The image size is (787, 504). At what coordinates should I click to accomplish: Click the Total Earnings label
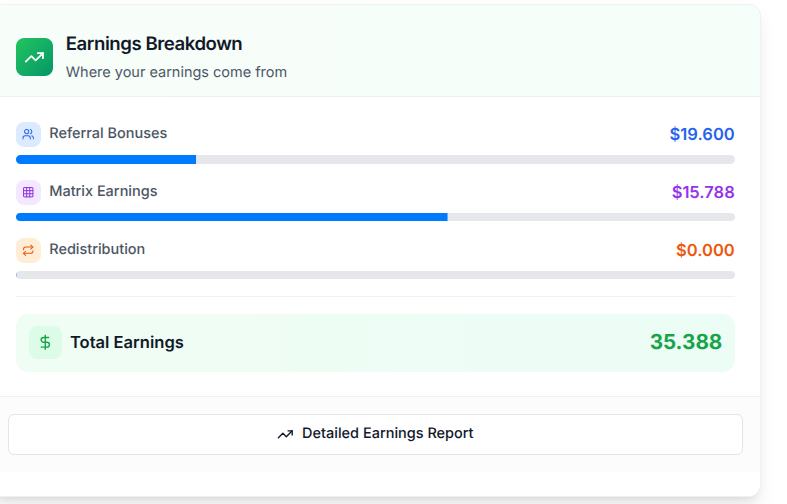[x=127, y=342]
